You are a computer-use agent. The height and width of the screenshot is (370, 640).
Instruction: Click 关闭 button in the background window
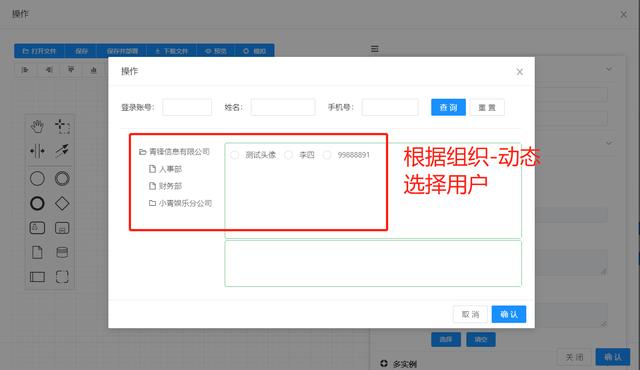click(x=574, y=357)
